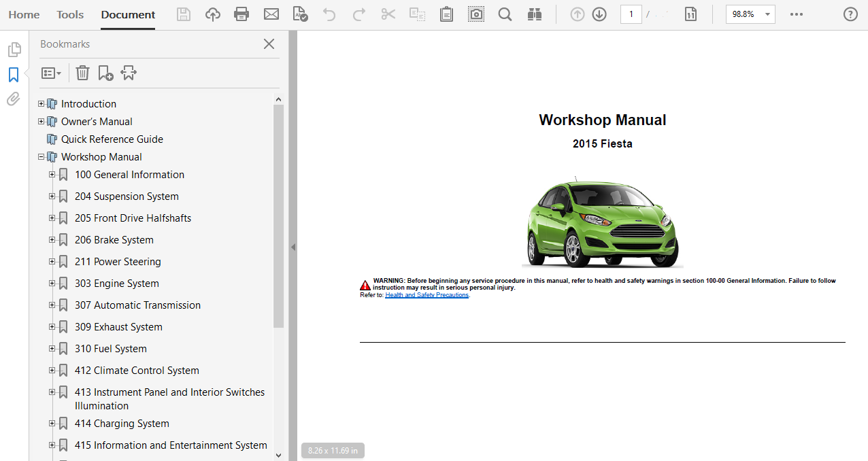868x461 pixels.
Task: Switch to the Tools menu
Action: click(69, 14)
